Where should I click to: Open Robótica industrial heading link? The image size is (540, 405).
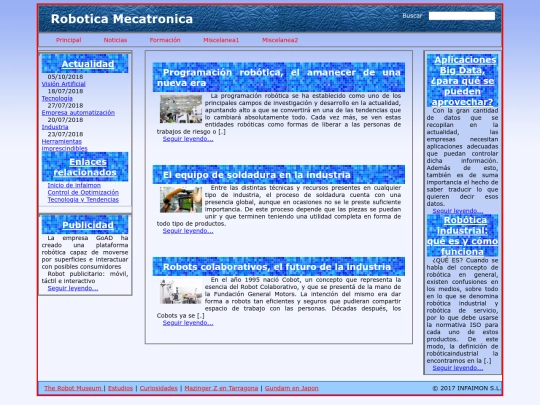click(463, 236)
